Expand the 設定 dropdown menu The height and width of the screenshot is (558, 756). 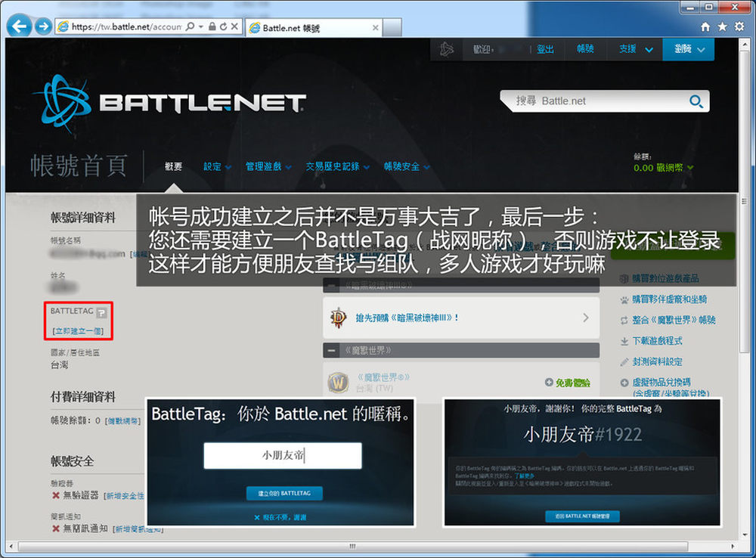pyautogui.click(x=217, y=166)
